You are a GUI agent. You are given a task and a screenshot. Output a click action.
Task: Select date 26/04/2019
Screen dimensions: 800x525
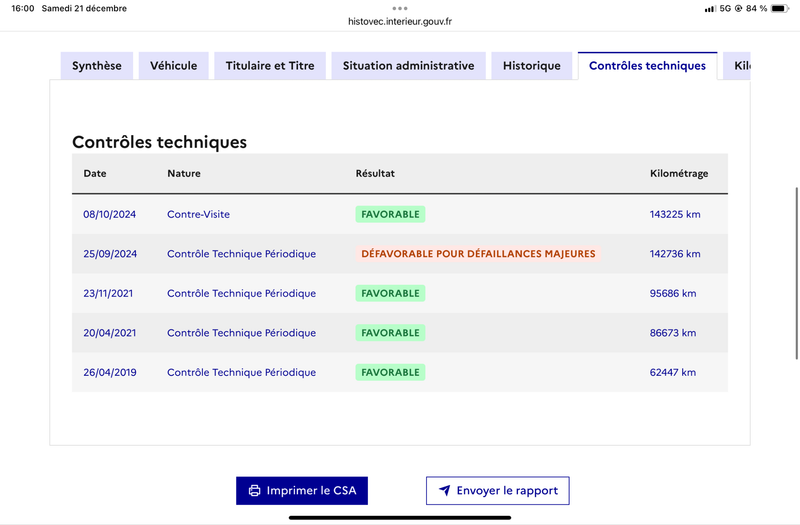[x=110, y=372]
